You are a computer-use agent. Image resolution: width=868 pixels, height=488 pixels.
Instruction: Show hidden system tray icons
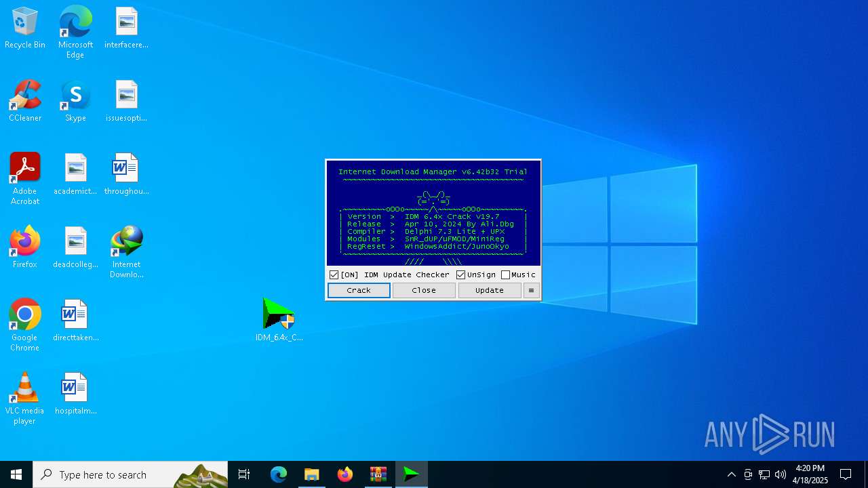(731, 474)
